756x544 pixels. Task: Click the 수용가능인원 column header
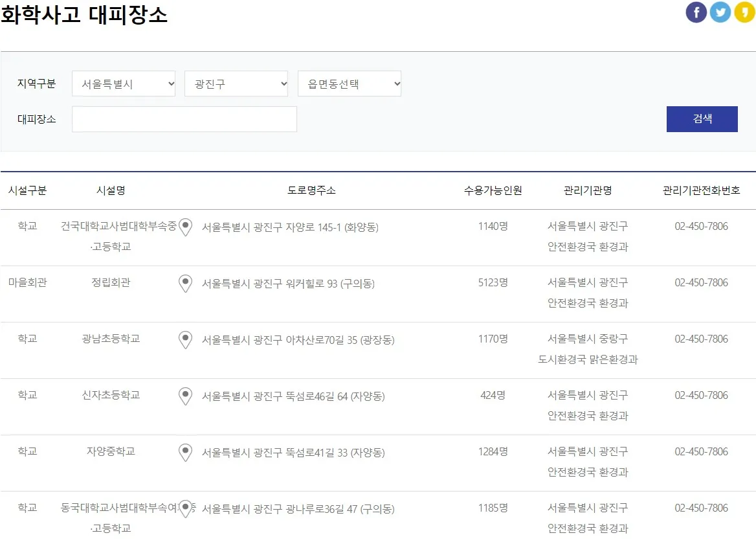[x=496, y=190]
